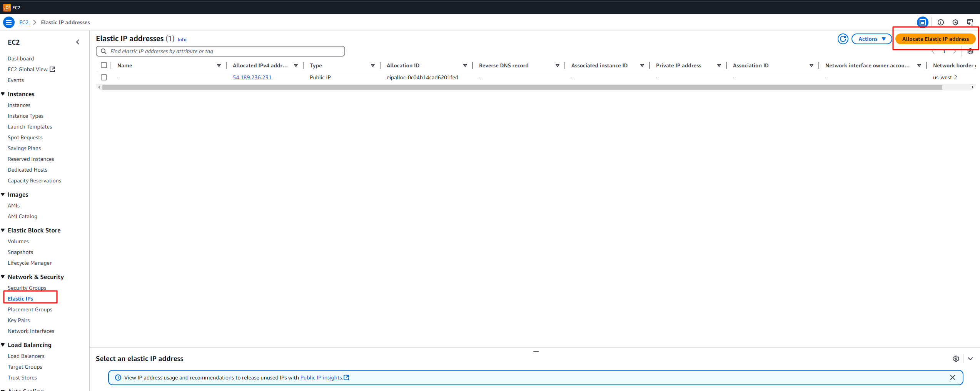Viewport: 980px width, 391px height.
Task: Open the info circle icon in the header
Action: [x=940, y=22]
